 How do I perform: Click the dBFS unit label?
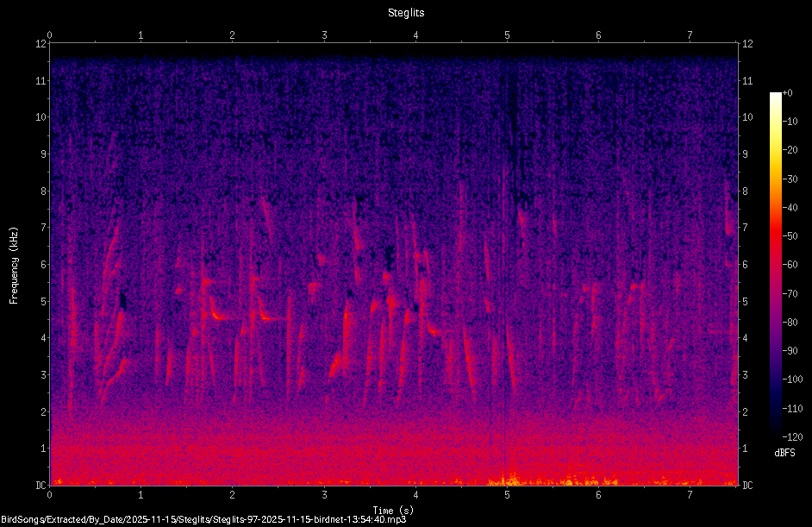(784, 453)
